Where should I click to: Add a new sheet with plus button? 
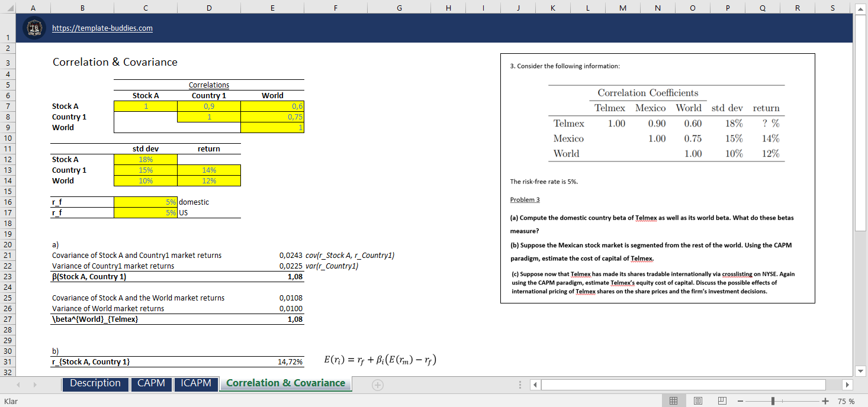point(378,385)
